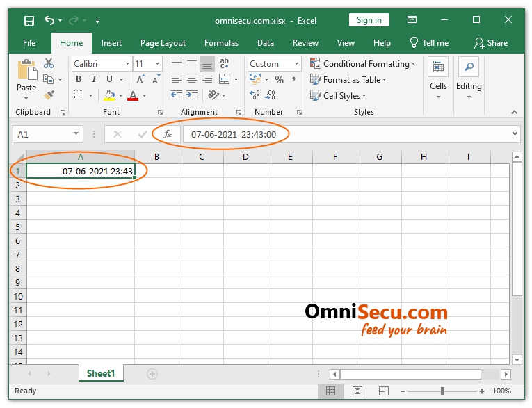This screenshot has width=532, height=408.
Task: Click the Increase Indent icon
Action: pyautogui.click(x=192, y=95)
